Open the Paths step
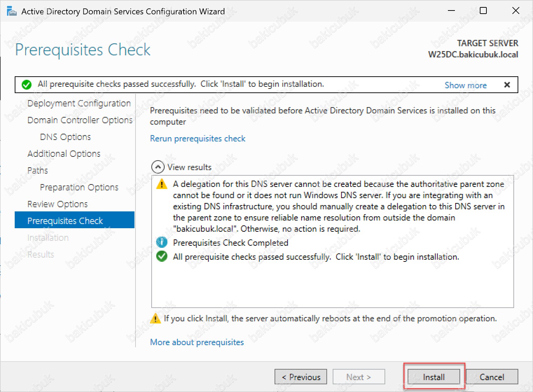The image size is (533, 392). coord(37,170)
